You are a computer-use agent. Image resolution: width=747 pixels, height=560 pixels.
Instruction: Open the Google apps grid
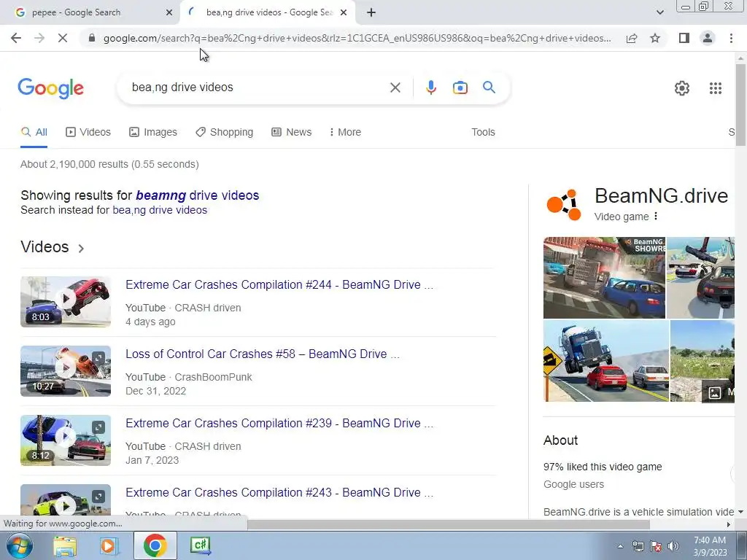pos(715,88)
